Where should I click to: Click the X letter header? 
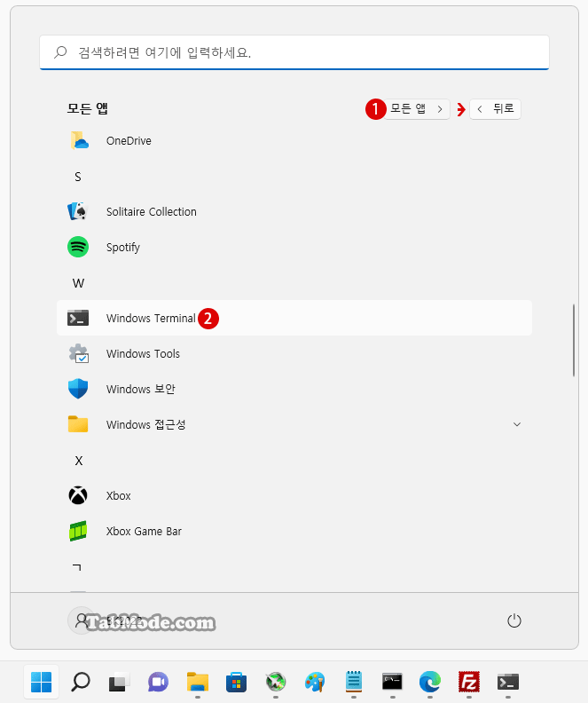(79, 461)
